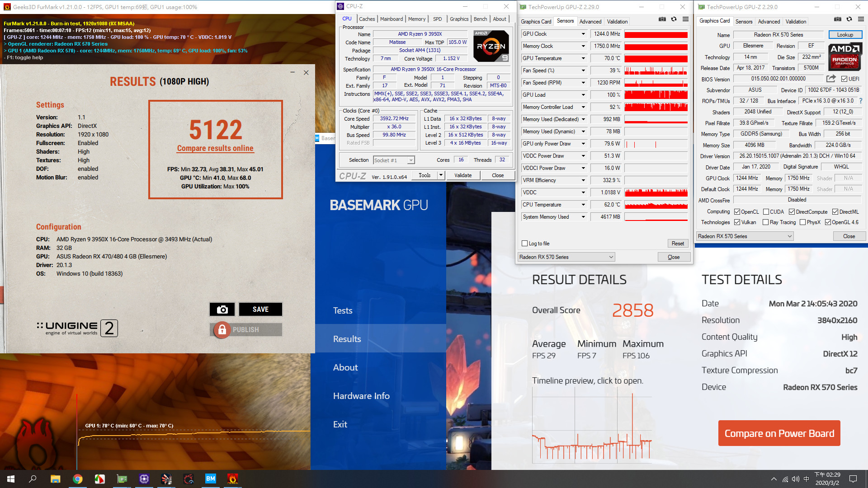The width and height of the screenshot is (868, 488).
Task: Switch to FurMark taskbar icon
Action: [x=233, y=479]
